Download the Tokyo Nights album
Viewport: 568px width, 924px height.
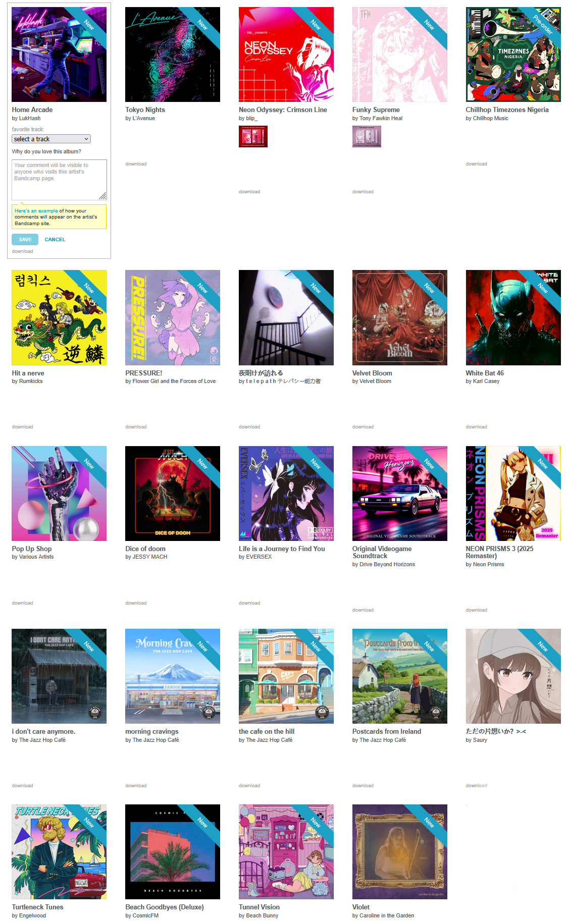(136, 164)
